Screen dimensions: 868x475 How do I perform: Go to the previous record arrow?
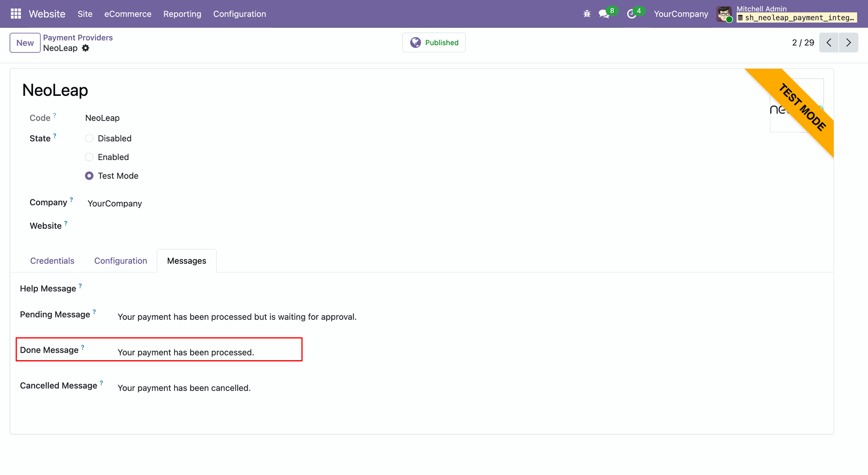click(829, 42)
